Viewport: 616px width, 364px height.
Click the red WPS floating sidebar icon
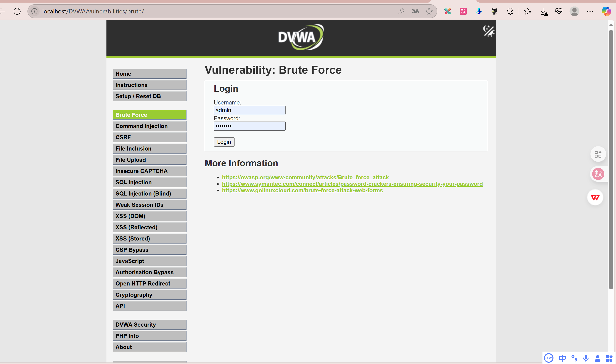[595, 197]
